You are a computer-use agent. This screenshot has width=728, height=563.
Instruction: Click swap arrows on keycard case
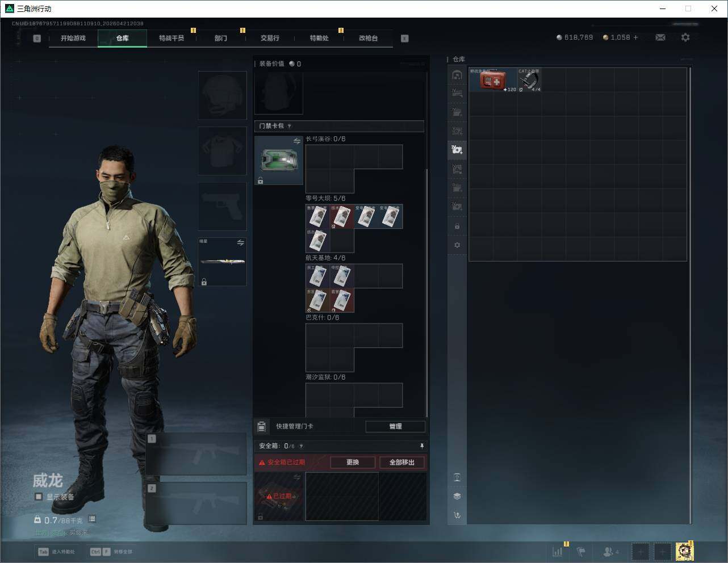tap(296, 141)
